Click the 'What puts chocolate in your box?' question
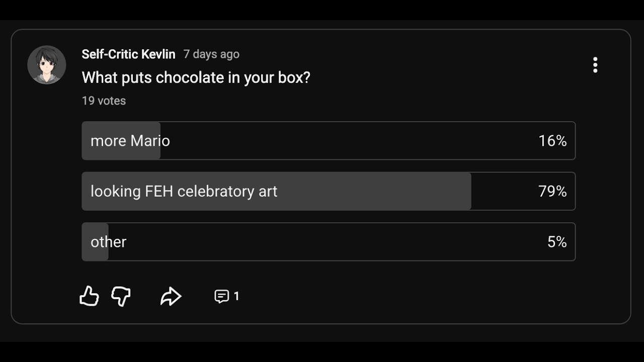This screenshot has width=644, height=362. 196,77
